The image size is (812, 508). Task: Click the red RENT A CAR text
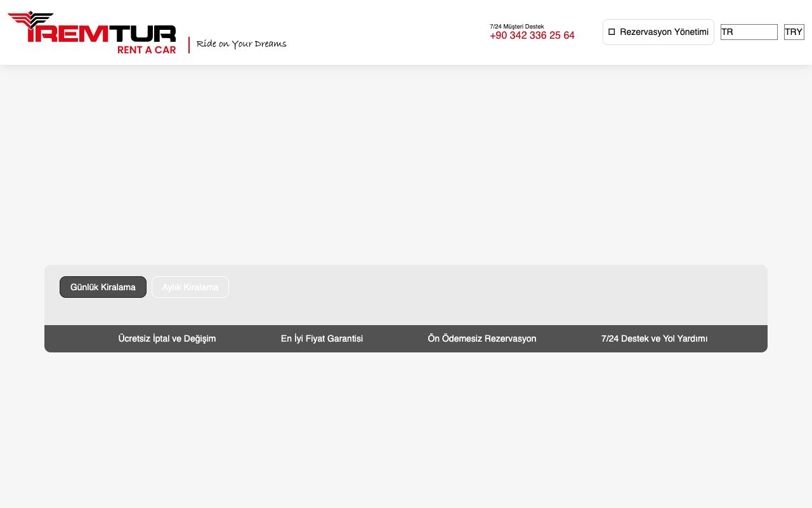point(147,50)
